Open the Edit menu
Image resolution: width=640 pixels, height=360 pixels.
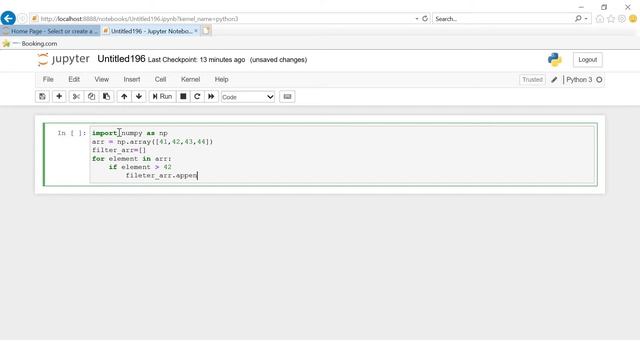[74, 80]
